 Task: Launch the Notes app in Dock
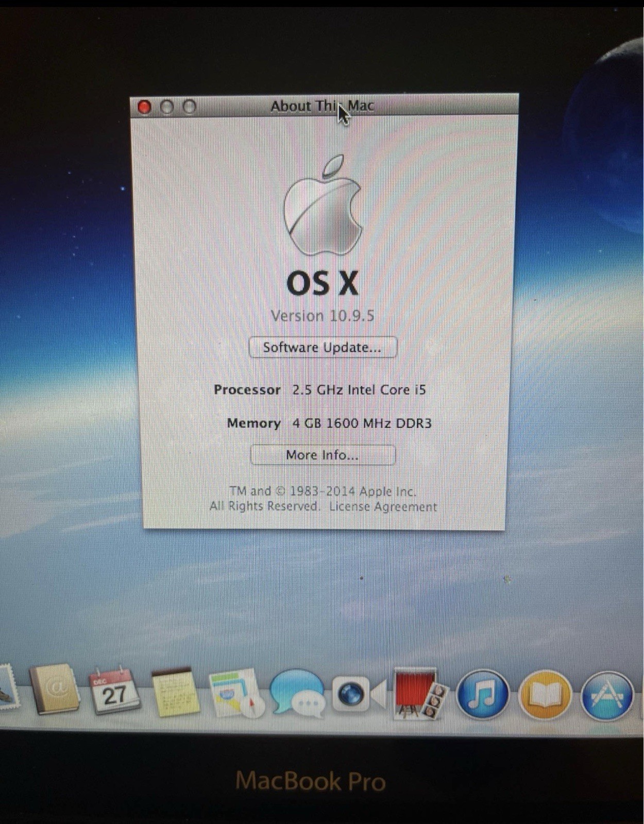[176, 693]
